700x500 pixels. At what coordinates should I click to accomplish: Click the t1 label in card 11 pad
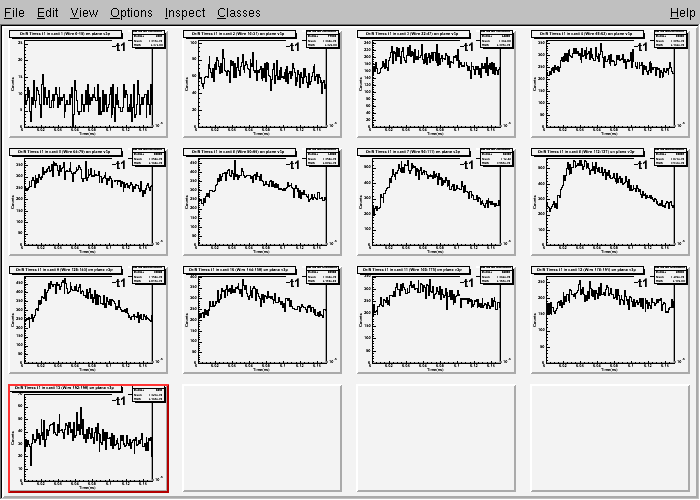point(467,283)
